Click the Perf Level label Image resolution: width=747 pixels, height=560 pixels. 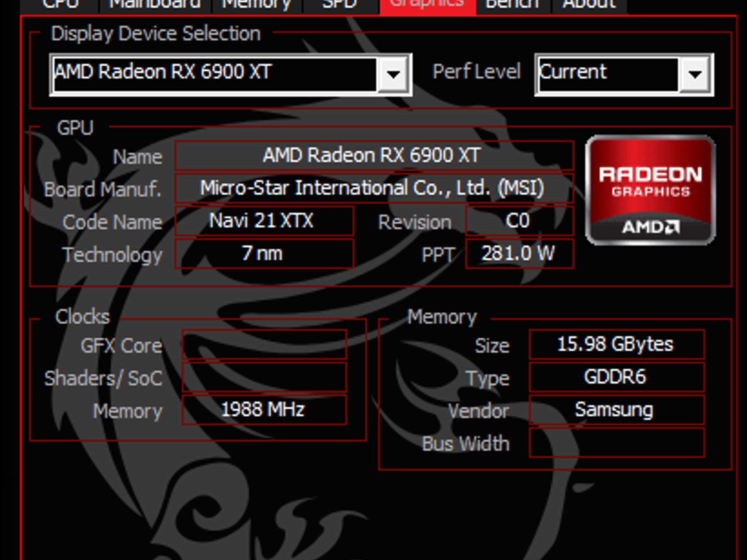coord(476,71)
